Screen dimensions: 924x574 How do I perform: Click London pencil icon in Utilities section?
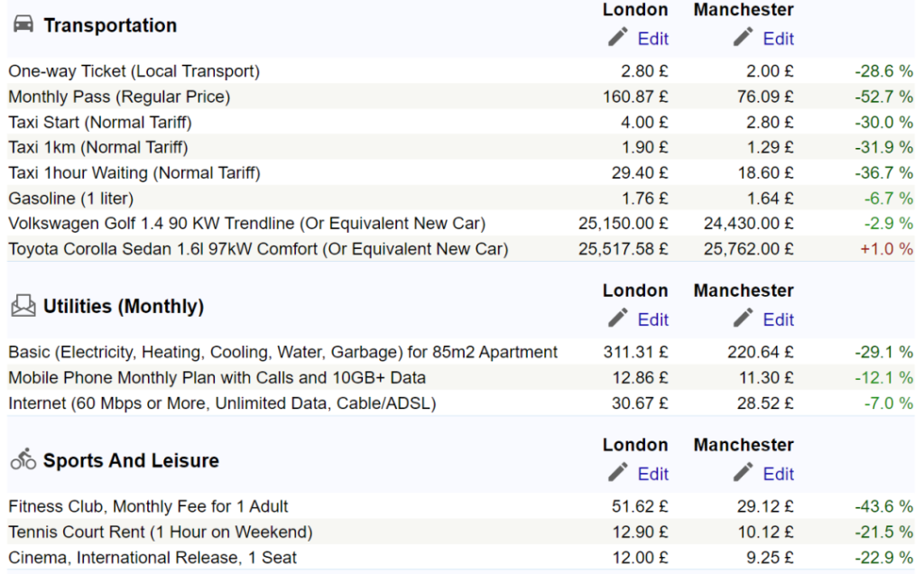pos(618,318)
